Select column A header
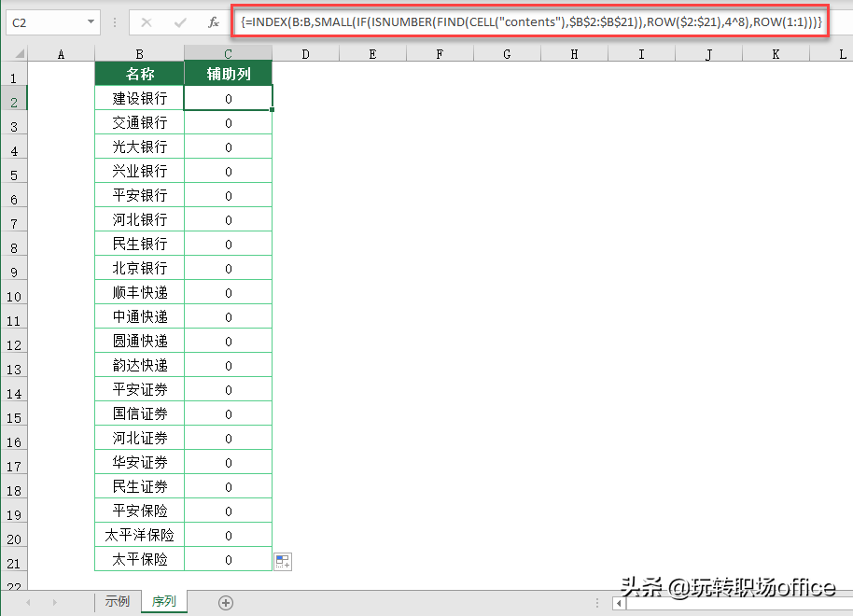This screenshot has height=616, width=853. pos(61,54)
